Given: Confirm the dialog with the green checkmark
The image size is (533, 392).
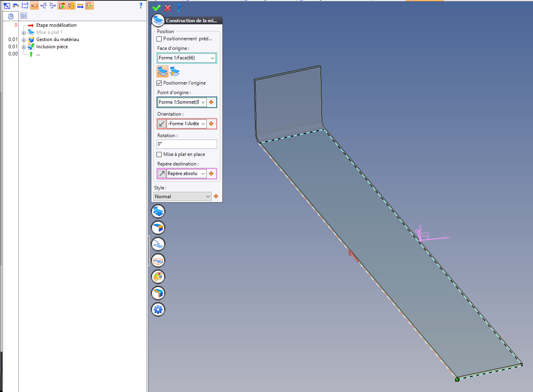Looking at the screenshot, I should [157, 8].
